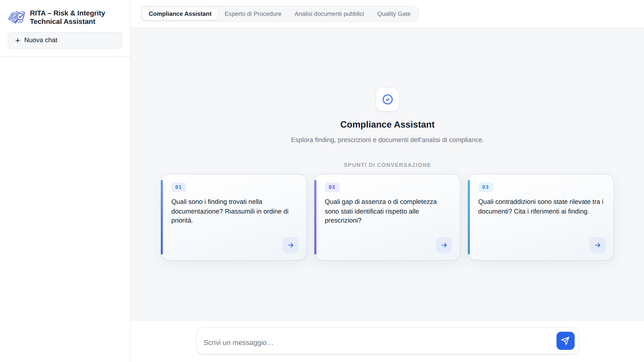
Task: Click the RITA logo icon
Action: tap(17, 17)
